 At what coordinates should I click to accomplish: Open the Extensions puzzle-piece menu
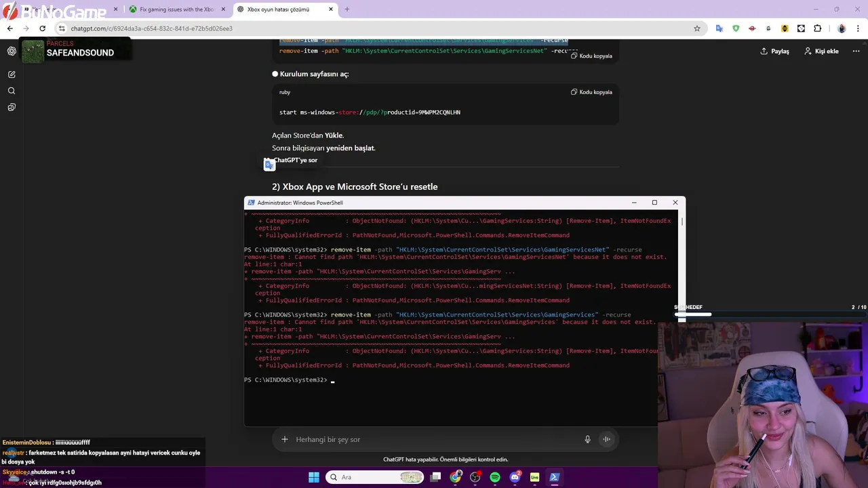[817, 28]
